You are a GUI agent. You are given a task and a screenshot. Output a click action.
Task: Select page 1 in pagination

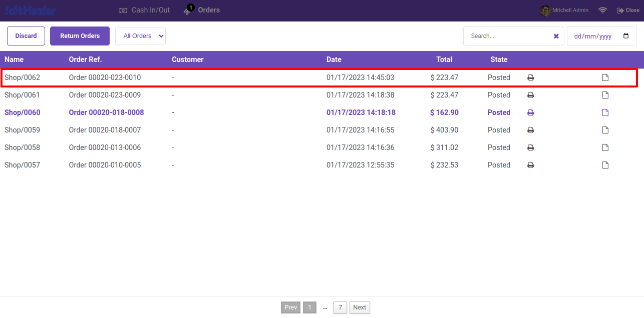coord(309,307)
